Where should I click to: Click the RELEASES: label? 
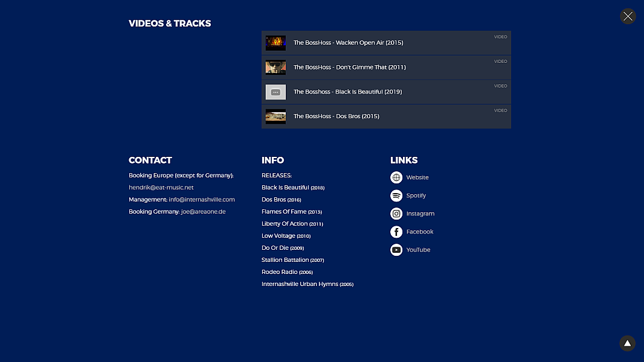pyautogui.click(x=277, y=176)
